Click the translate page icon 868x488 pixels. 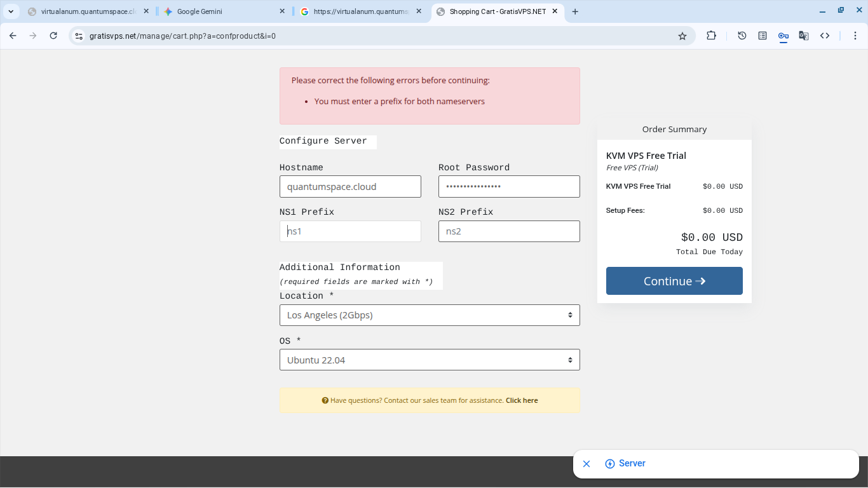click(x=804, y=36)
